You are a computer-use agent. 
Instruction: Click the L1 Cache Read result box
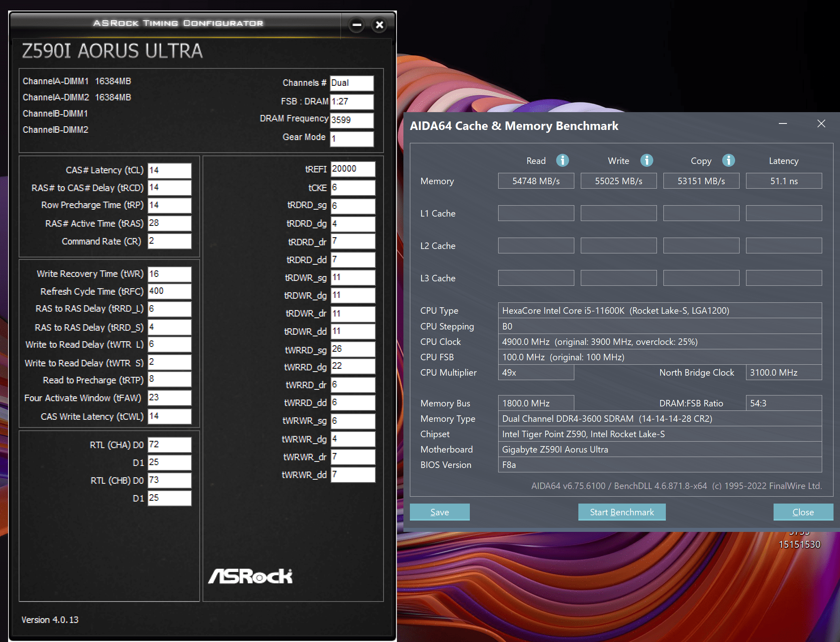[536, 213]
